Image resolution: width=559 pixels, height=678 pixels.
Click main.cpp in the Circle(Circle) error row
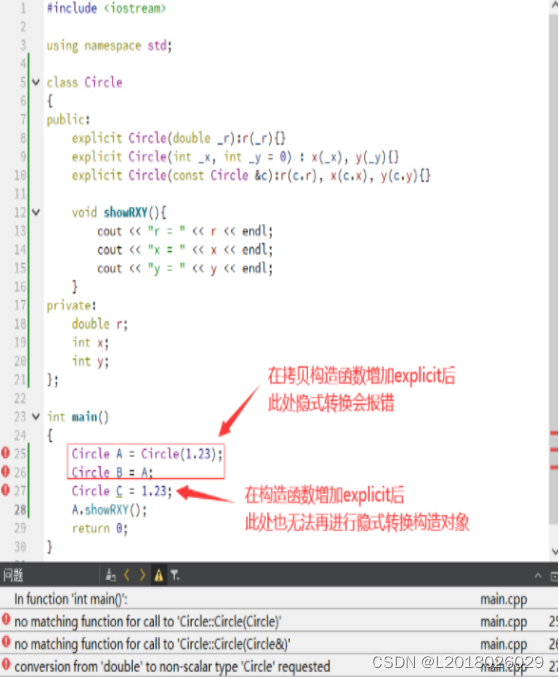[x=504, y=622]
